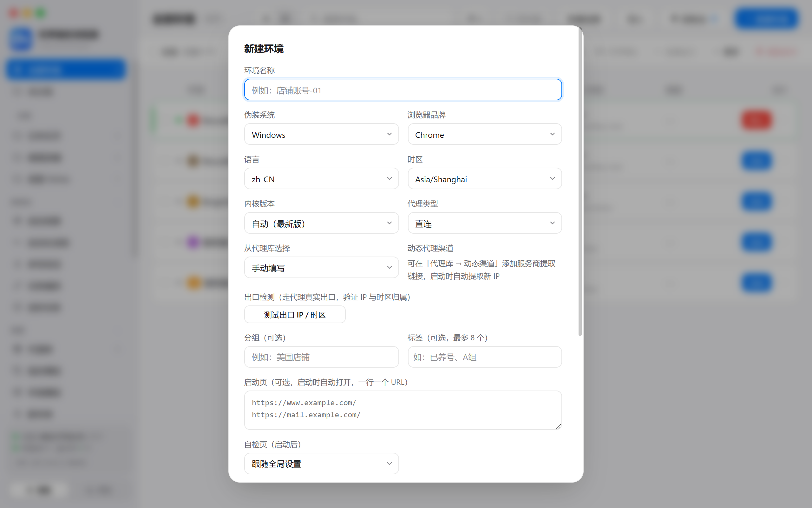Expand the 语言 zh-CN dropdown
Viewport: 812px width, 508px height.
[x=321, y=178]
